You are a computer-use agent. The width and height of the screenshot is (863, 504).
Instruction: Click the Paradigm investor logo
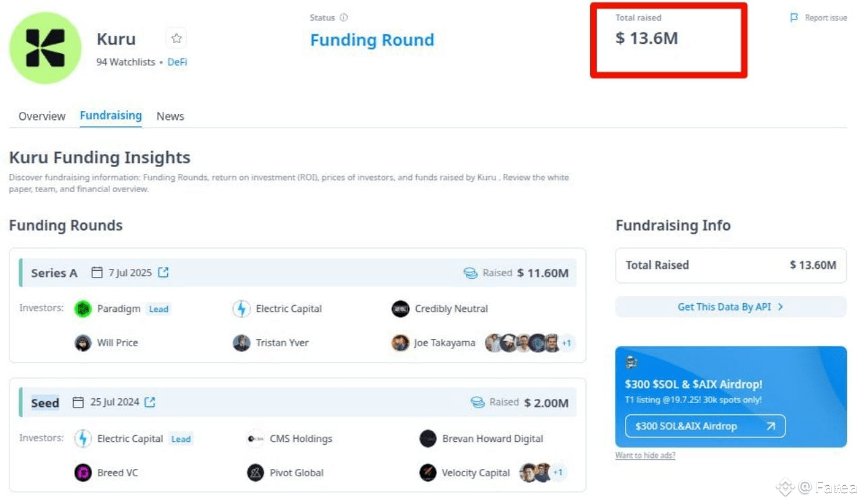[83, 309]
